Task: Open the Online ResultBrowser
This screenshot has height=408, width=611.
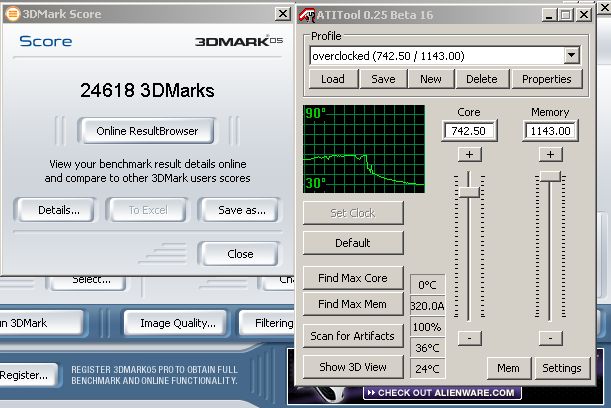Action: pos(147,131)
